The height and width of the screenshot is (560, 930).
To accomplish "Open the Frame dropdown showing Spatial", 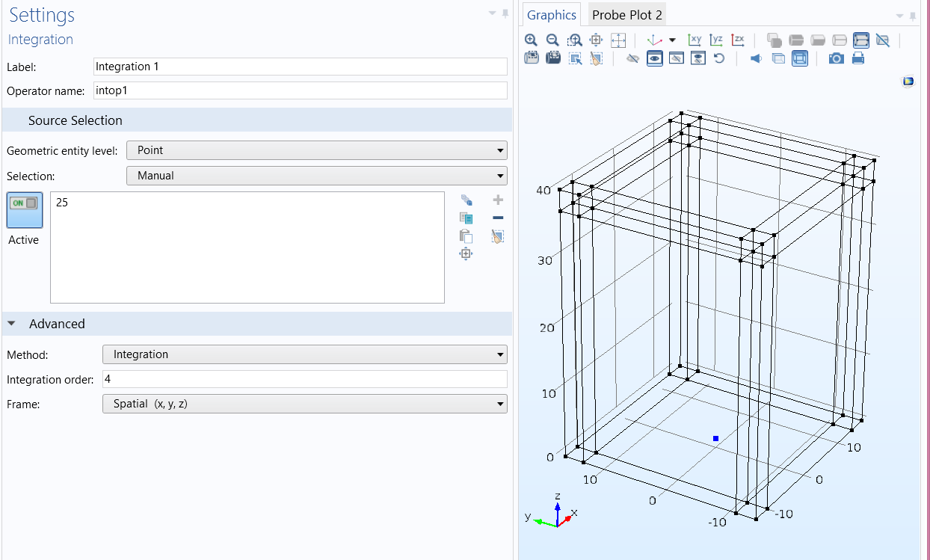I will [x=304, y=404].
